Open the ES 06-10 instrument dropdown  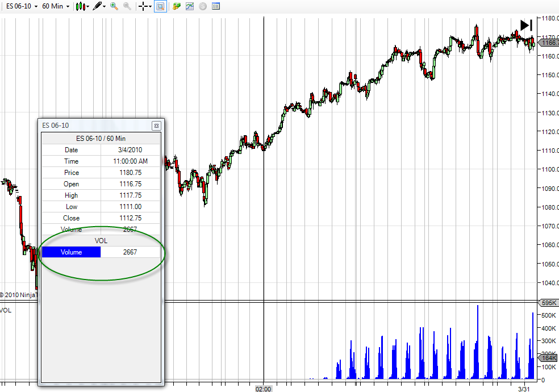click(22, 6)
